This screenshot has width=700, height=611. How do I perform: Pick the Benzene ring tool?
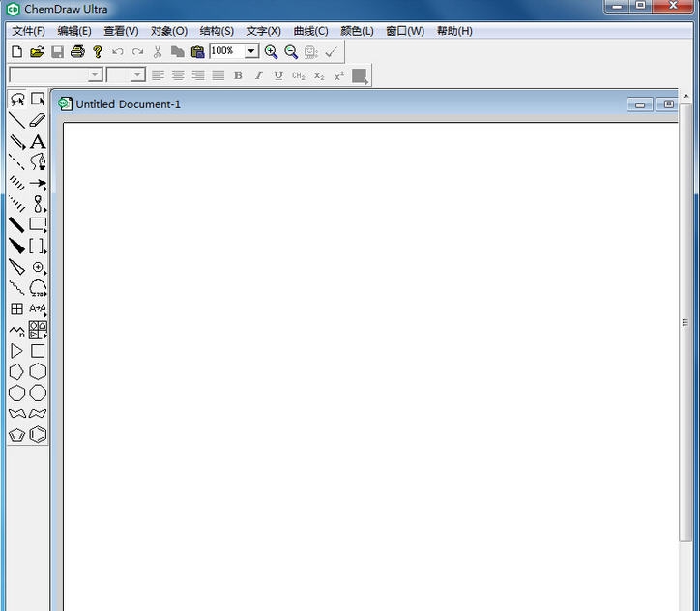coord(38,435)
